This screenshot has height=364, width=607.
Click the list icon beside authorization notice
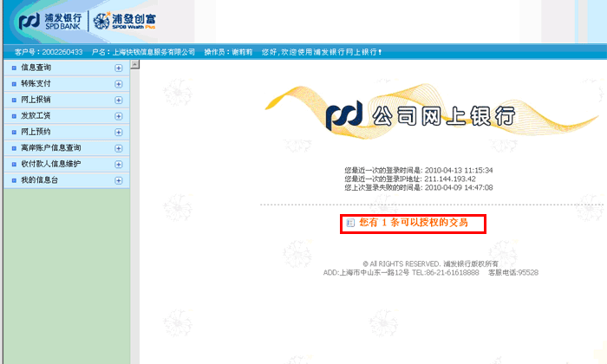[350, 223]
